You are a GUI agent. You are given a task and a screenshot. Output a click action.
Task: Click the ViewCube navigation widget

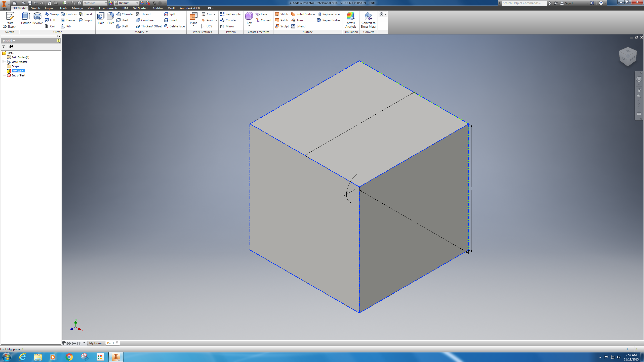(x=628, y=57)
